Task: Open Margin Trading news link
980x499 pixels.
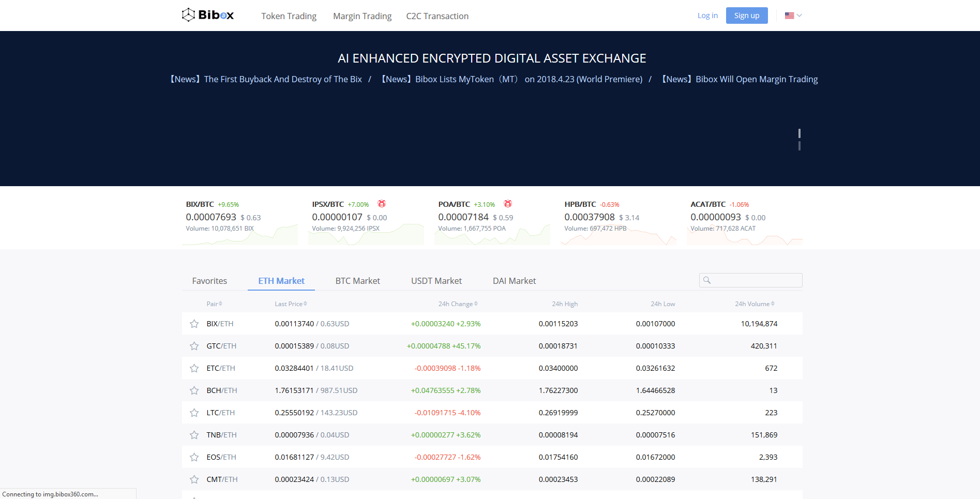Action: (740, 79)
